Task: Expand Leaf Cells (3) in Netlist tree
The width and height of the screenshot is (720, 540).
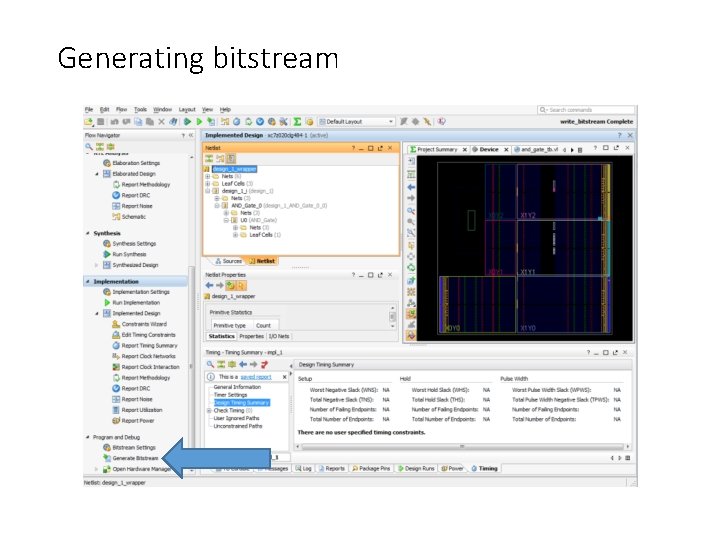Action: coord(208,184)
